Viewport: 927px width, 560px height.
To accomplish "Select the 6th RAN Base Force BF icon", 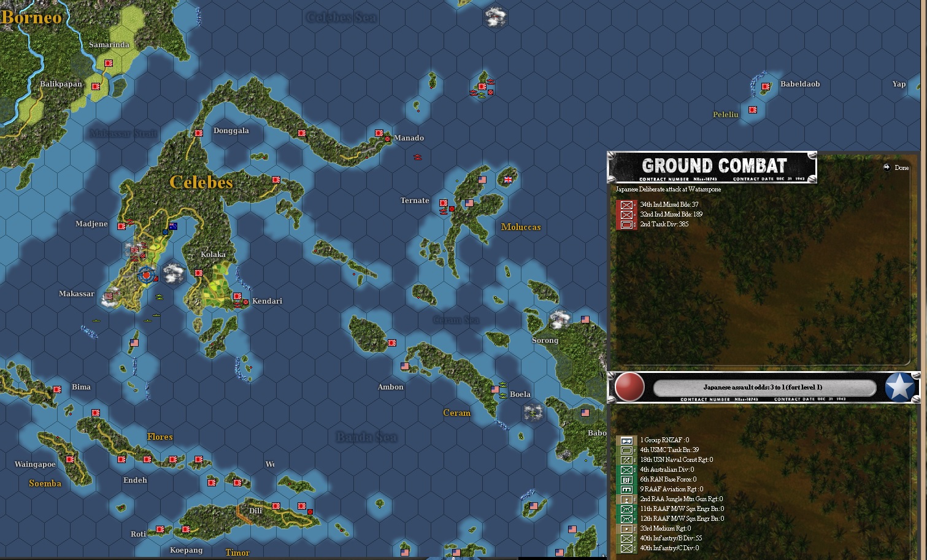I will click(x=626, y=480).
